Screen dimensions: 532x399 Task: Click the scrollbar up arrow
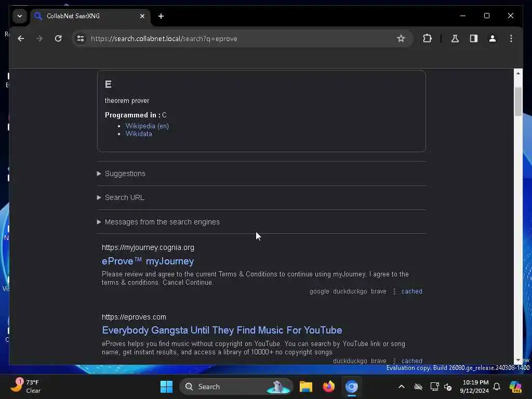coord(518,73)
